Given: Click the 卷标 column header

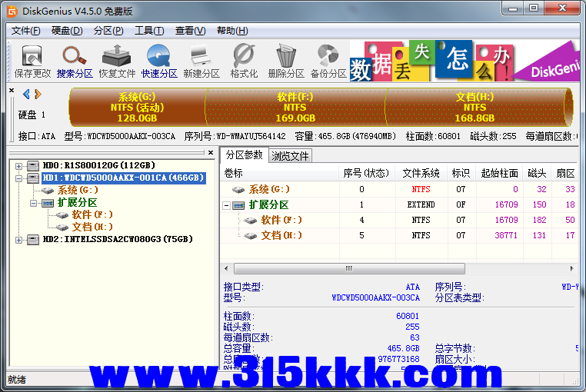Looking at the screenshot, I should (x=280, y=173).
